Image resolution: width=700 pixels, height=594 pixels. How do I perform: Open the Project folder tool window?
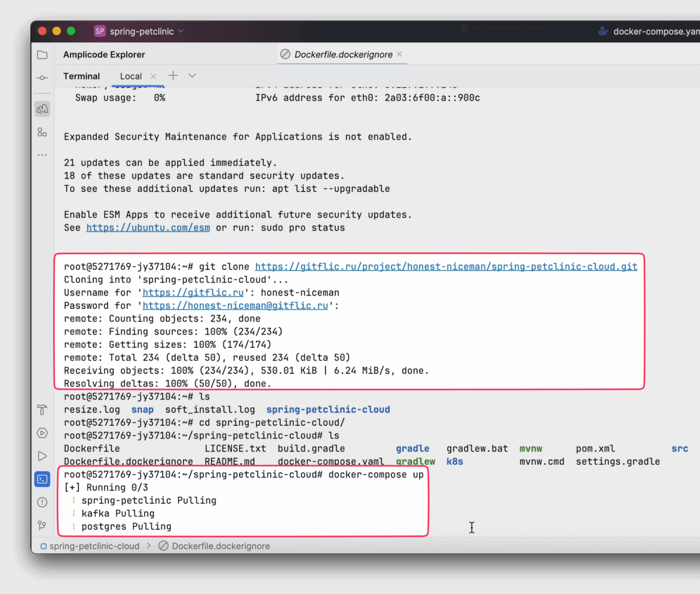(42, 54)
